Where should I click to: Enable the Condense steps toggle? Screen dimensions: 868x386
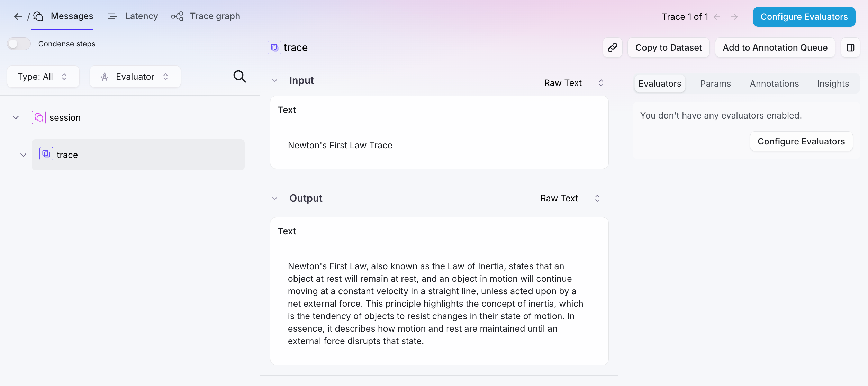coord(19,44)
